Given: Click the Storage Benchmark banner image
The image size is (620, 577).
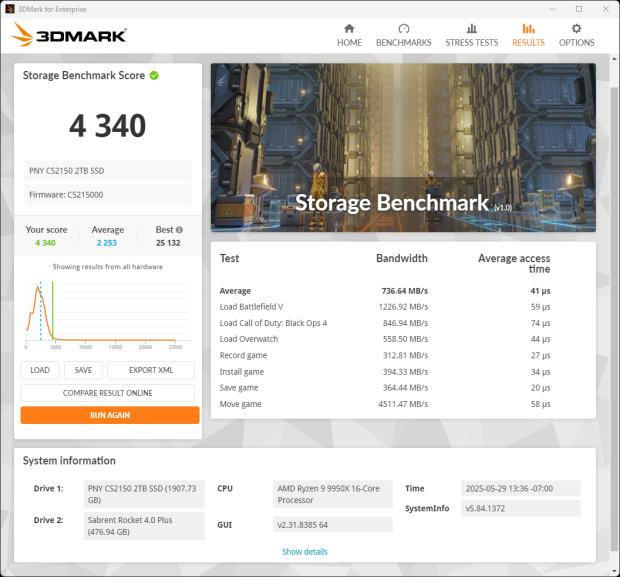Looking at the screenshot, I should coord(402,148).
